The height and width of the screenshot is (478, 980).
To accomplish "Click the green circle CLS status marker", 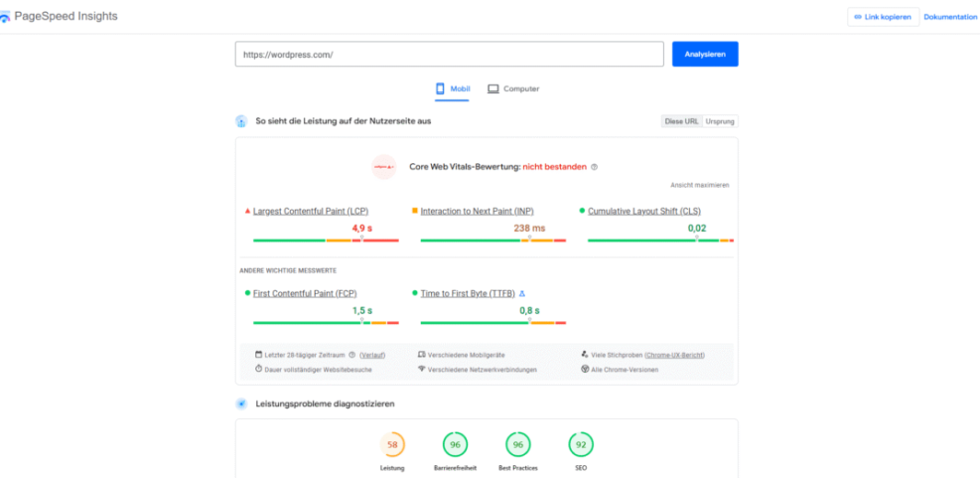I will 583,212.
